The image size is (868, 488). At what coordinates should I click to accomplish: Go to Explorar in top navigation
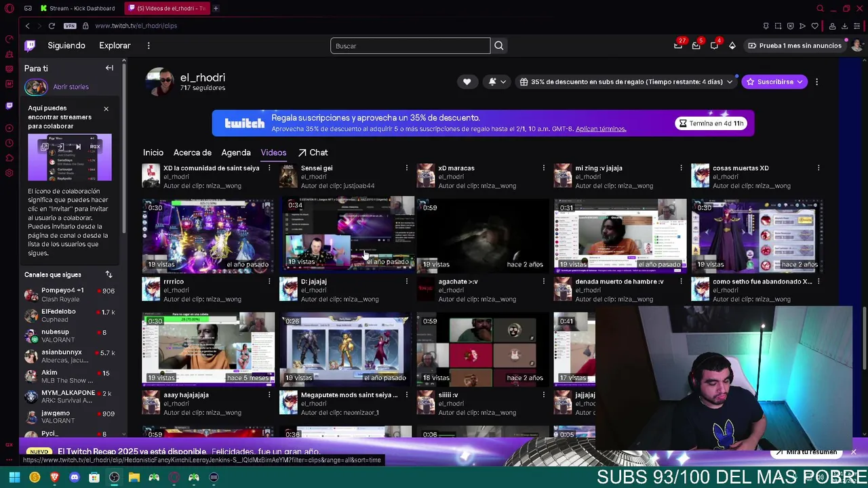(x=115, y=45)
